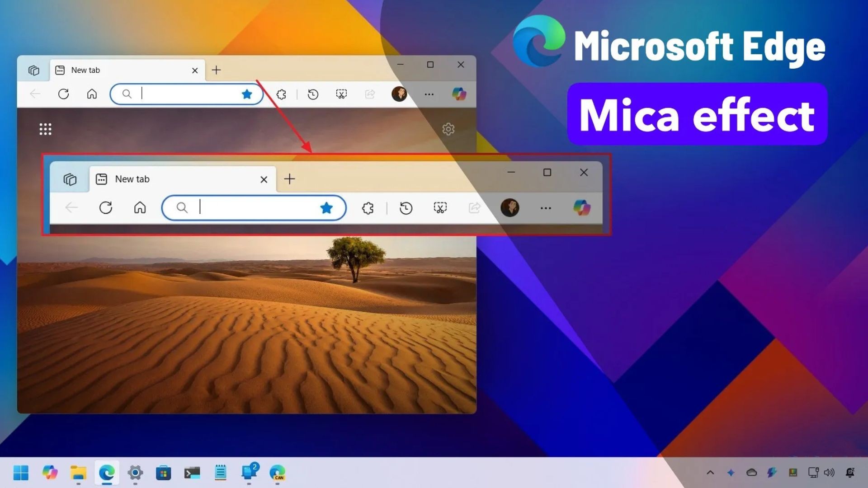Image resolution: width=868 pixels, height=488 pixels.
Task: Click Share icon in small Edge window
Action: pos(370,94)
